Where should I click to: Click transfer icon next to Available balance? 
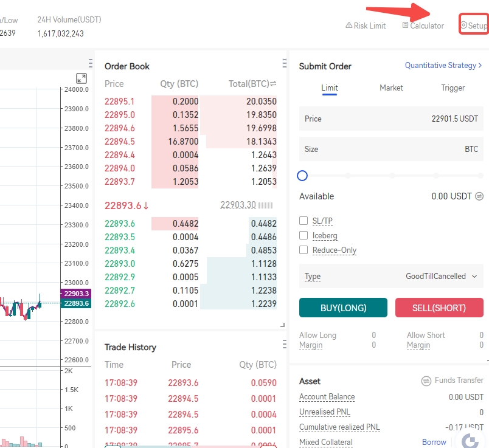tap(479, 196)
